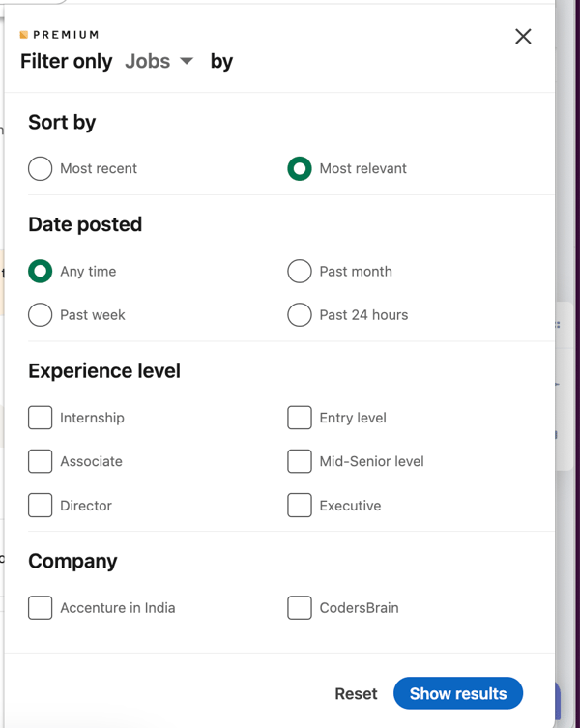Open the Jobs filter type dropdown
This screenshot has height=728, width=580.
[159, 62]
